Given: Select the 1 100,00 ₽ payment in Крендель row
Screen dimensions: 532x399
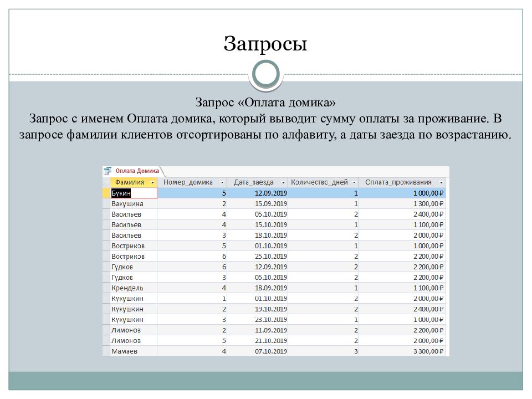Looking at the screenshot, I should [x=402, y=288].
